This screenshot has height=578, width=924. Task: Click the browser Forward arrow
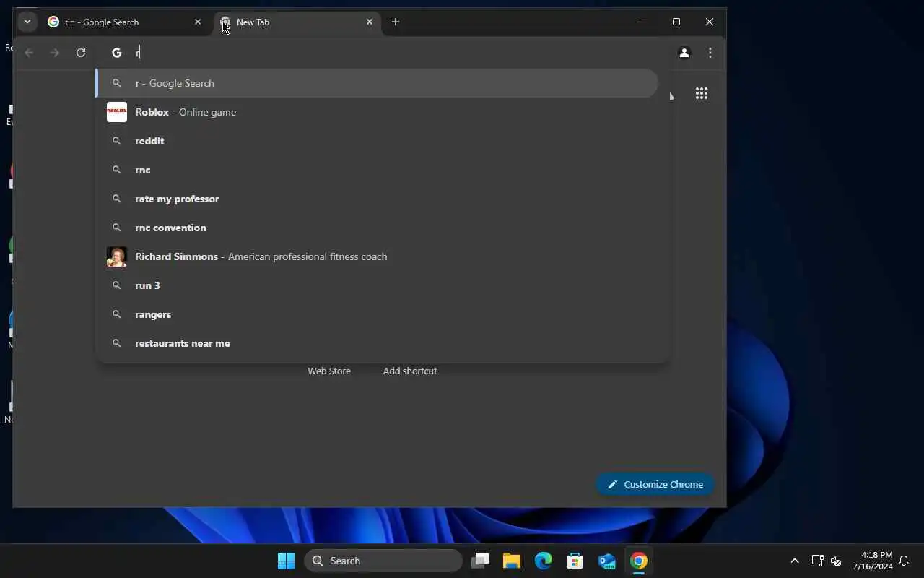55,53
